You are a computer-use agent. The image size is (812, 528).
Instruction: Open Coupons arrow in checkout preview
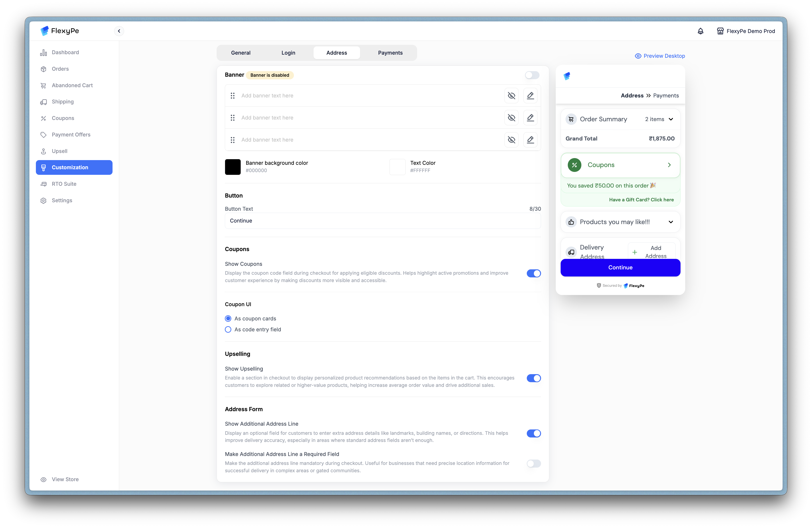click(669, 165)
